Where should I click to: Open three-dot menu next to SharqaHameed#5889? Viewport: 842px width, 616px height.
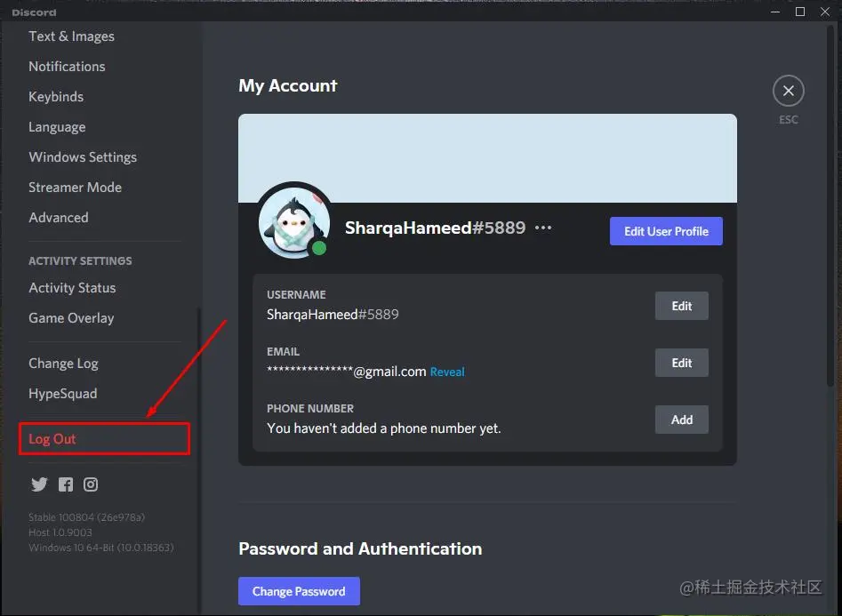543,228
